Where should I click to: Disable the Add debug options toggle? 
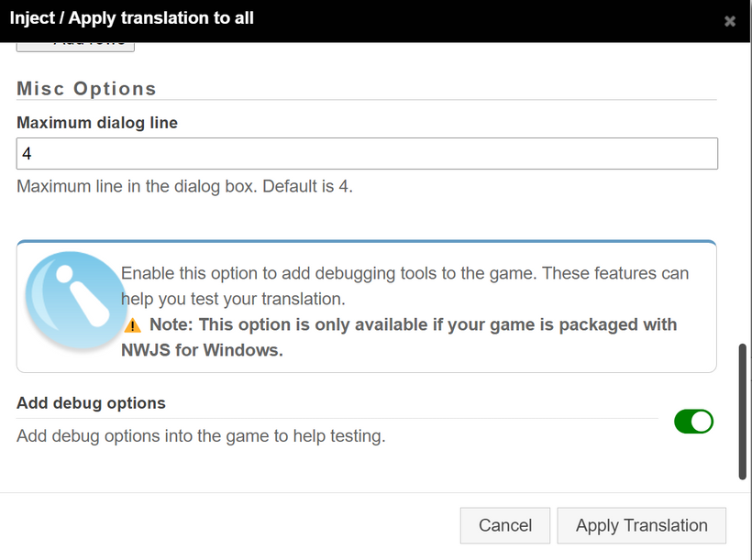(693, 422)
